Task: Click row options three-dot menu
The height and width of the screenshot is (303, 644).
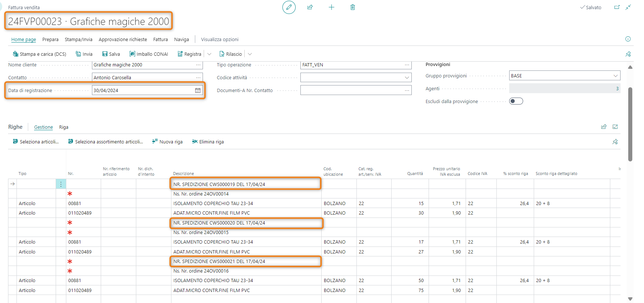Action: [61, 184]
